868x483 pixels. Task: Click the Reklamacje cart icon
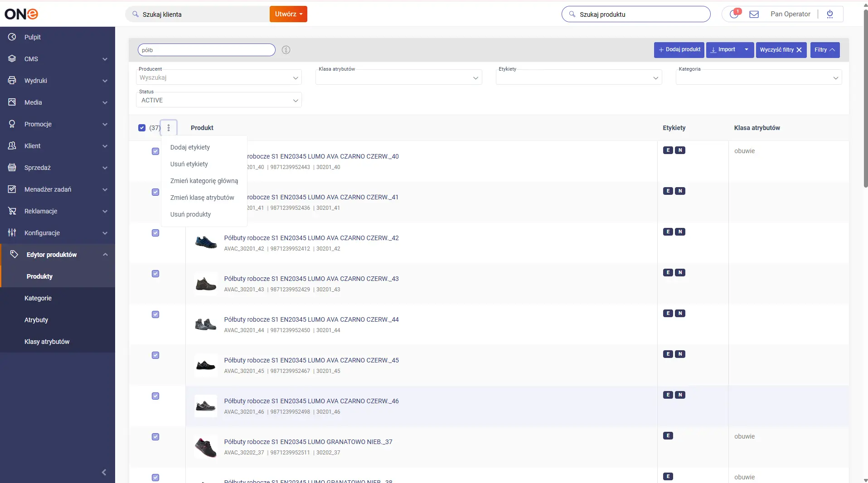(x=12, y=211)
